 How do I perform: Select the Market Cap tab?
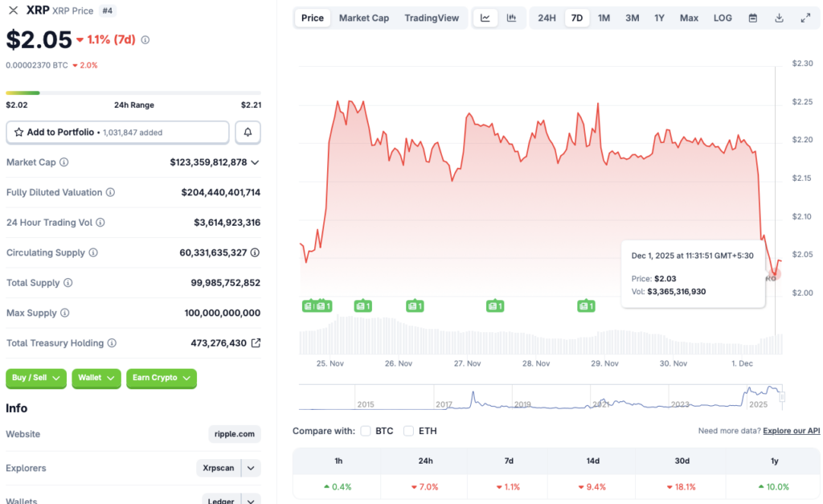pyautogui.click(x=363, y=17)
